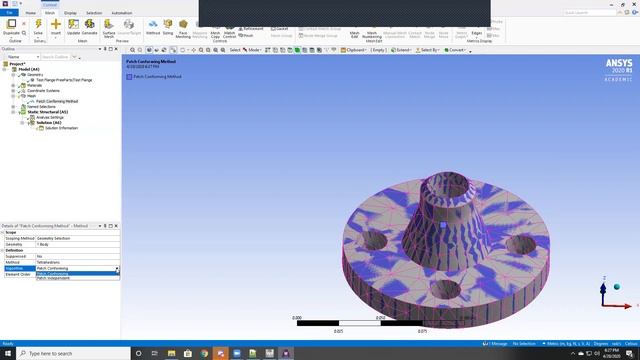
Task: Switch to the Home ribbon tab
Action: pyautogui.click(x=30, y=13)
